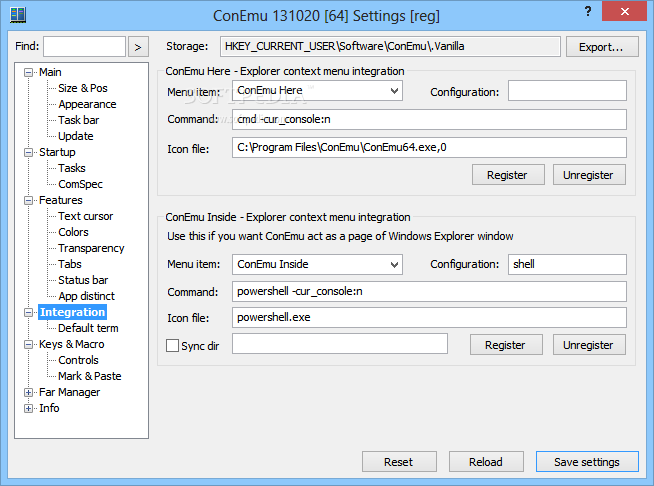The width and height of the screenshot is (654, 486).
Task: Click the Reload button
Action: pyautogui.click(x=486, y=462)
